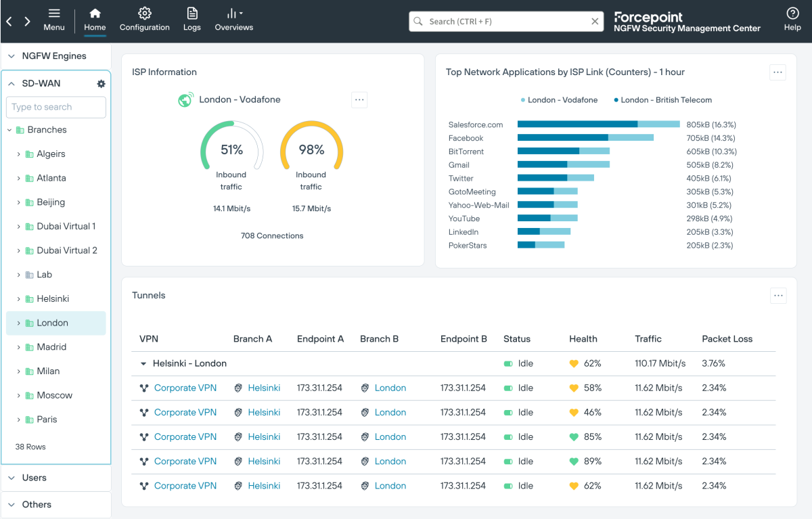
Task: Open Helsinki link in the 85% health row
Action: 264,437
